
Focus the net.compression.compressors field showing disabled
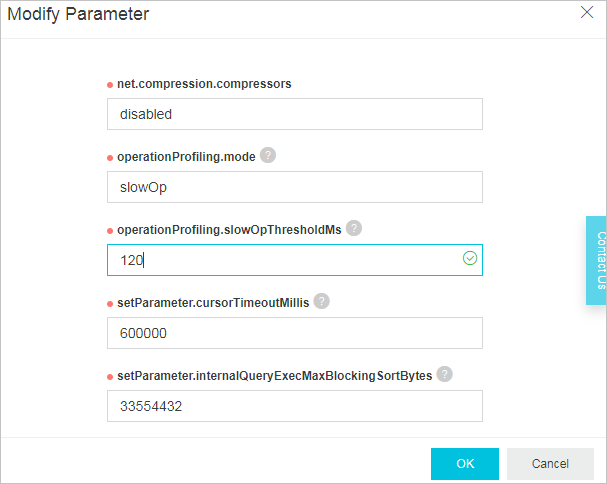[295, 114]
